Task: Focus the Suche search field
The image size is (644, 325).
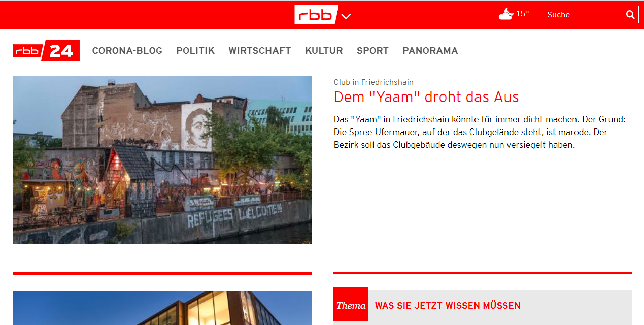Action: point(584,15)
